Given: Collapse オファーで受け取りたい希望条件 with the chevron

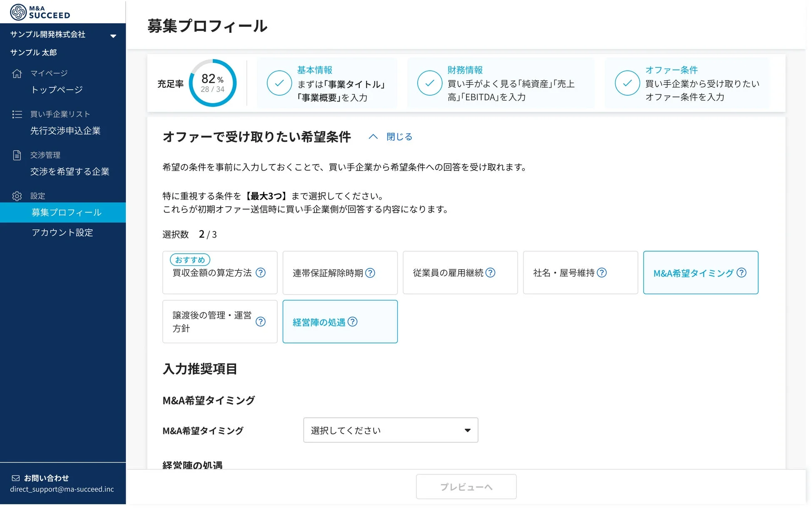Looking at the screenshot, I should click(373, 136).
